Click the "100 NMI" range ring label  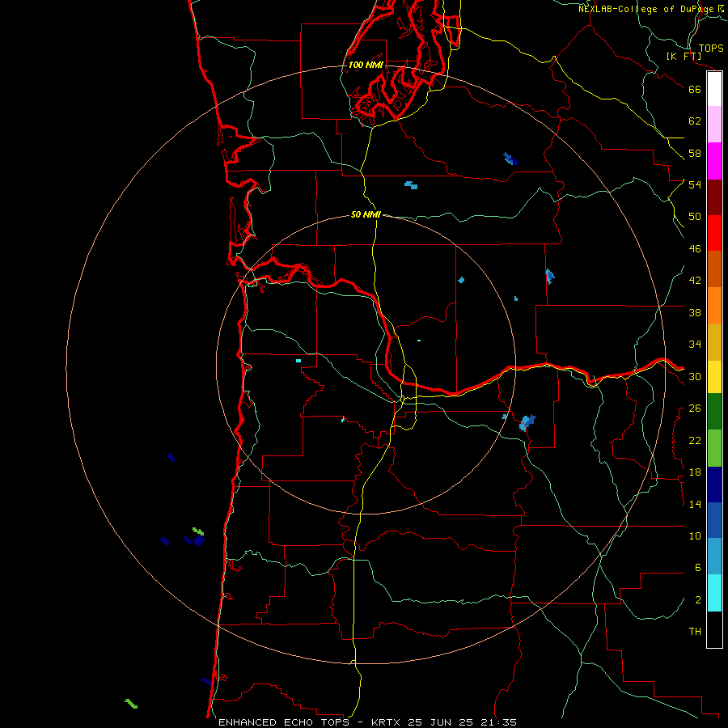click(x=366, y=65)
